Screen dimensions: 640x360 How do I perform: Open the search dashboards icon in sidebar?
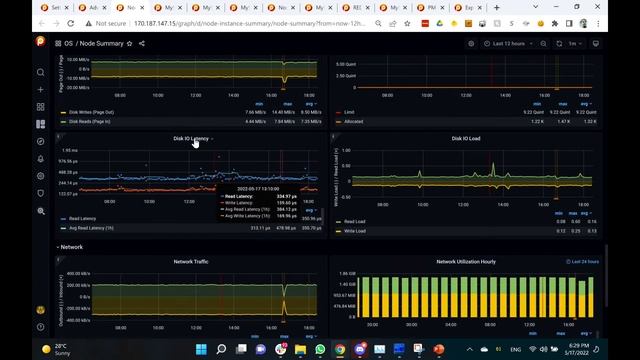40,72
